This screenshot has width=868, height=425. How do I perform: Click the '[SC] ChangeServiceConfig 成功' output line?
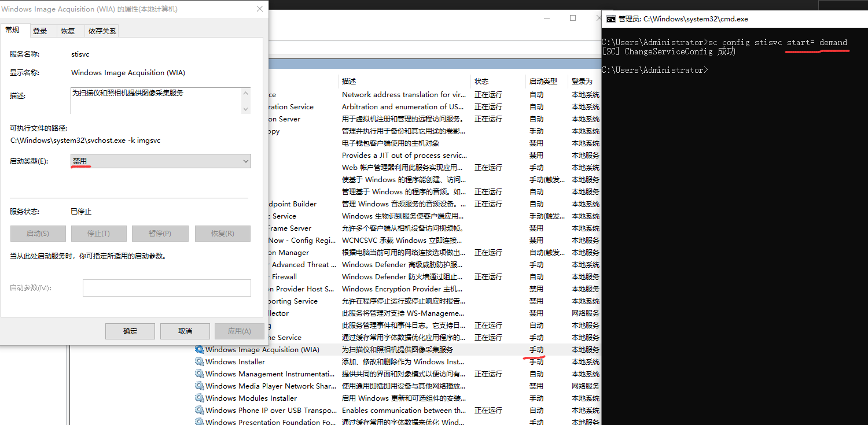(x=668, y=51)
